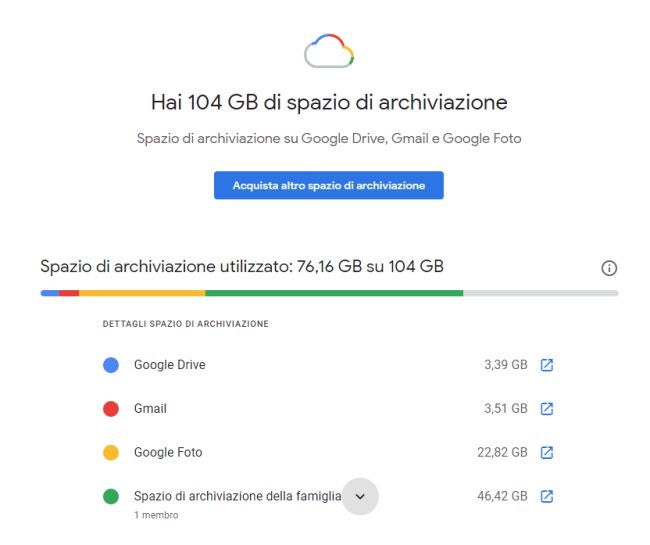The image size is (650, 545).
Task: Open the storage info icon
Action: (x=609, y=268)
